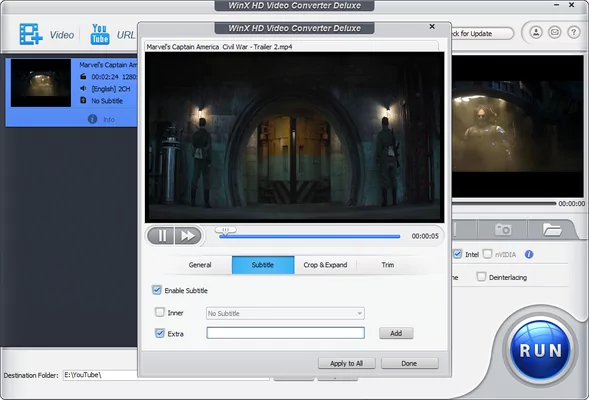
Task: Close the main WinX window
Action: tap(571, 5)
